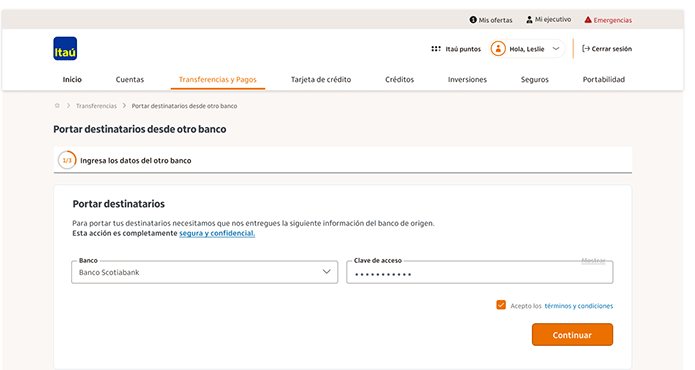Screen dimensions: 695x370
Task: Click the Cerrar sesión text
Action: 612,49
